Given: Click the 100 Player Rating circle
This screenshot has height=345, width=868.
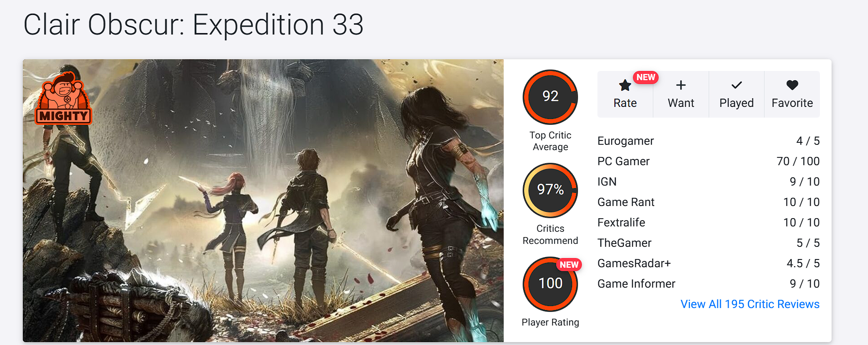Looking at the screenshot, I should pos(550,284).
